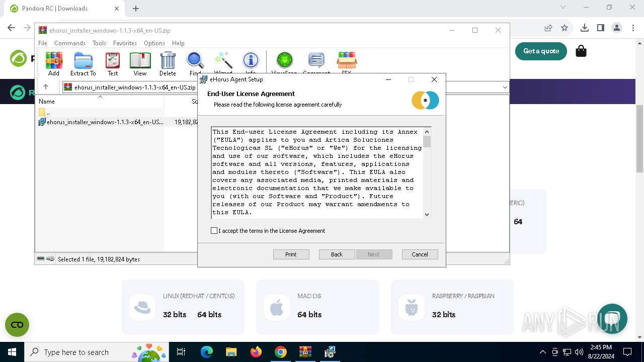Click the VirusScan icon in WinRAR
Viewport: 644px width, 362px height.
coord(284,62)
